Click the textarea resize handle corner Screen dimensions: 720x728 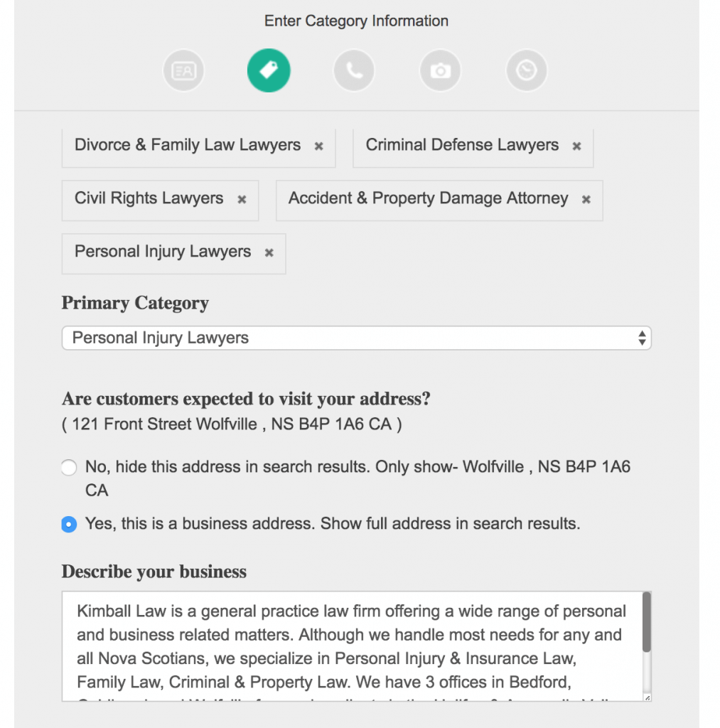click(x=647, y=697)
